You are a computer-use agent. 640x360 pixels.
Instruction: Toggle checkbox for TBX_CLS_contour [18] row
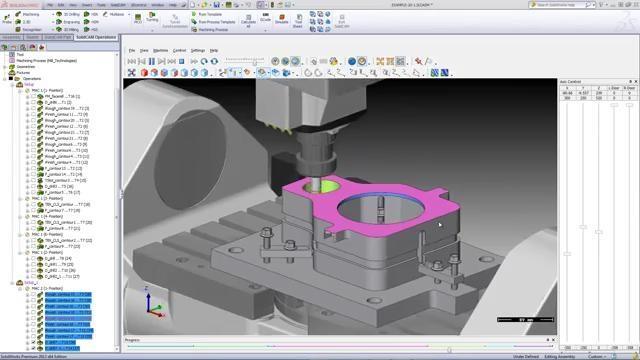[33, 204]
